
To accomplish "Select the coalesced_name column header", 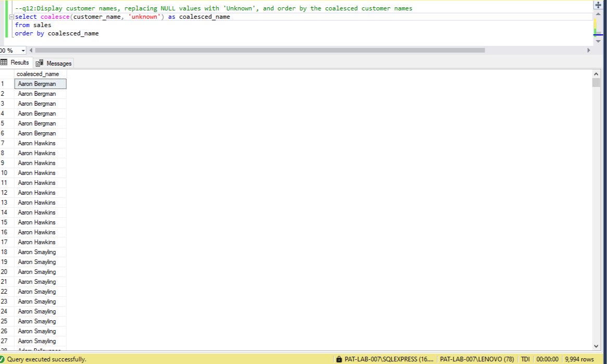I will (x=40, y=74).
